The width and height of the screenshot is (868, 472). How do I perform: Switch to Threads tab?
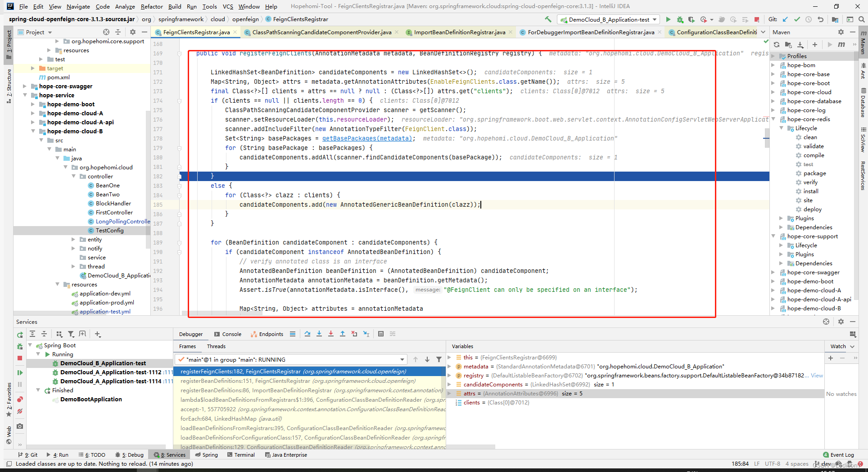(x=216, y=346)
